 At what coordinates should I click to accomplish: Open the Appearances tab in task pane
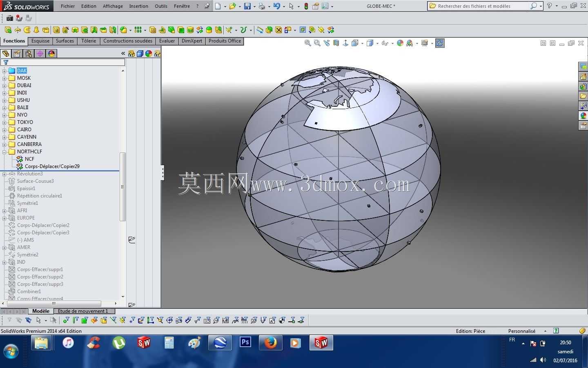583,116
